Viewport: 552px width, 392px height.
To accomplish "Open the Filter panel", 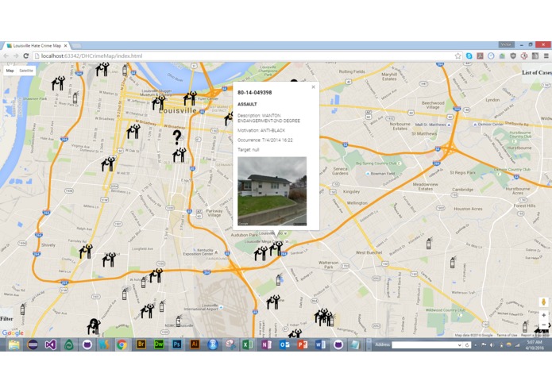I will click(6, 318).
